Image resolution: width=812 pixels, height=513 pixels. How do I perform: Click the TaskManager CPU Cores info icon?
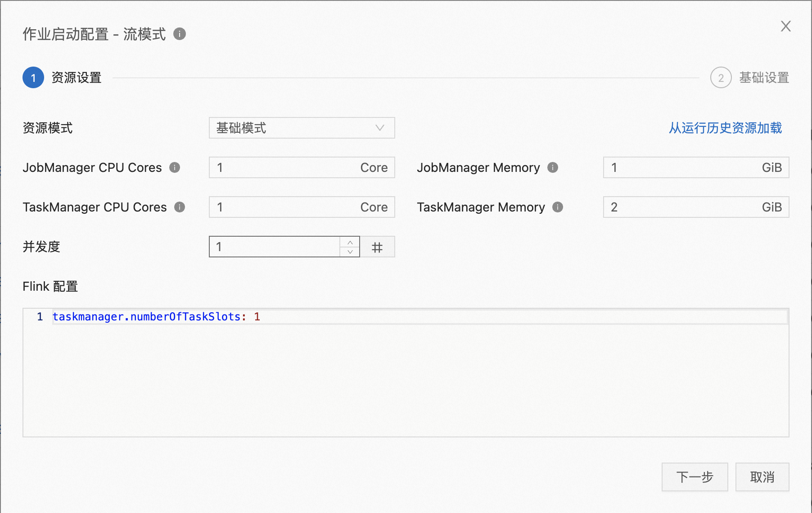point(180,207)
